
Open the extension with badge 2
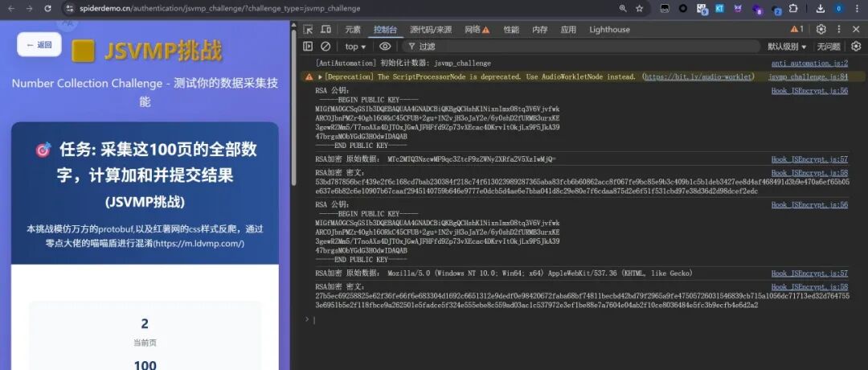pos(776,9)
